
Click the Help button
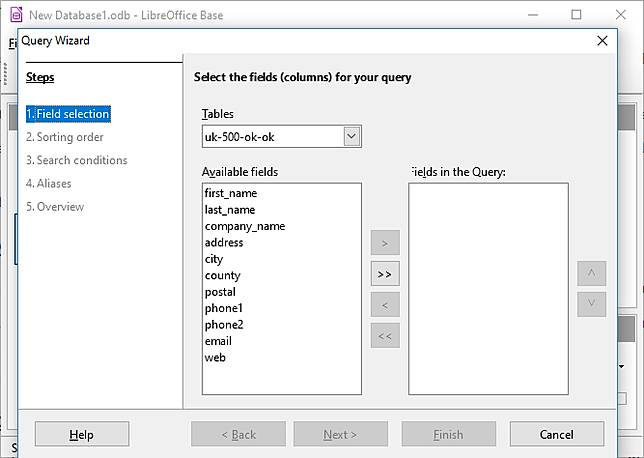tap(81, 434)
